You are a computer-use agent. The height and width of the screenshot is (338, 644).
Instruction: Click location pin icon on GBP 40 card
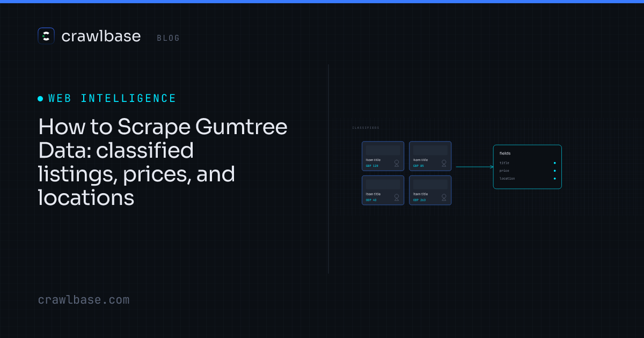click(x=397, y=197)
